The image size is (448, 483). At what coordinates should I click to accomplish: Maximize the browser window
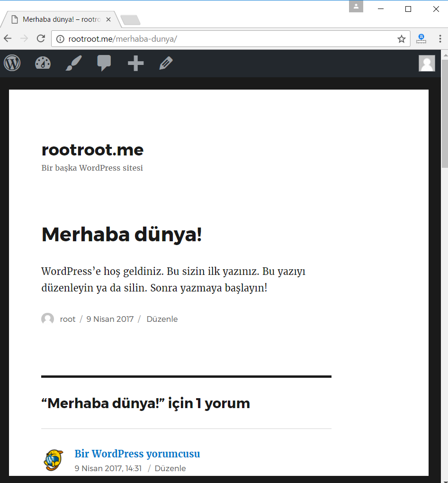click(x=408, y=9)
